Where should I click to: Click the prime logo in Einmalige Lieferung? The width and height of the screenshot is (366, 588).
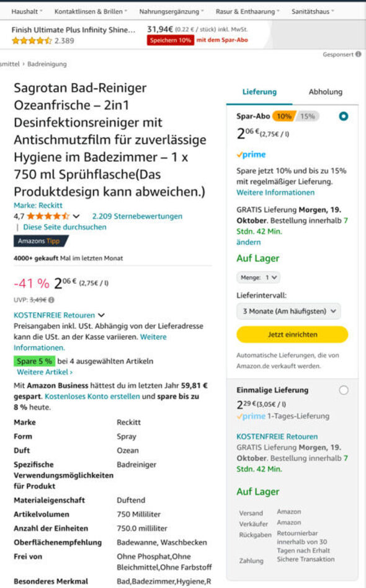[x=251, y=416]
